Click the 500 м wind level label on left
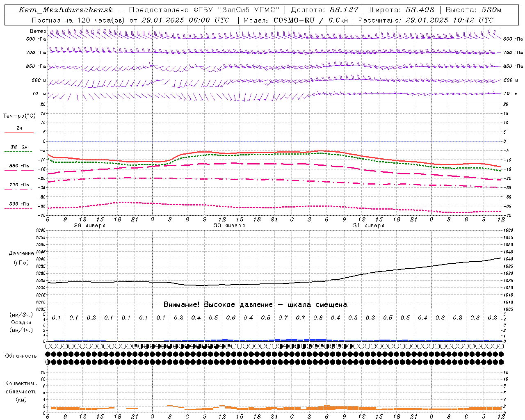The height and width of the screenshot is (420, 525). pyautogui.click(x=39, y=80)
